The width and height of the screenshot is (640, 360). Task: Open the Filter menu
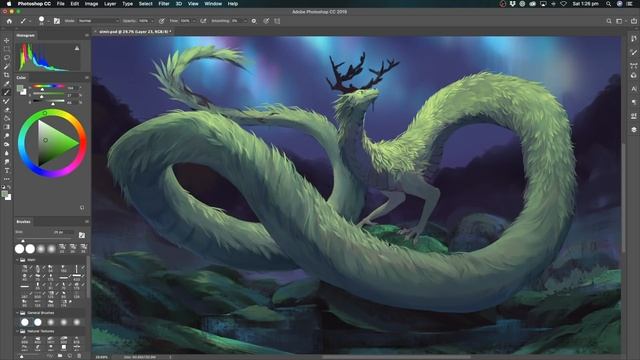click(164, 4)
